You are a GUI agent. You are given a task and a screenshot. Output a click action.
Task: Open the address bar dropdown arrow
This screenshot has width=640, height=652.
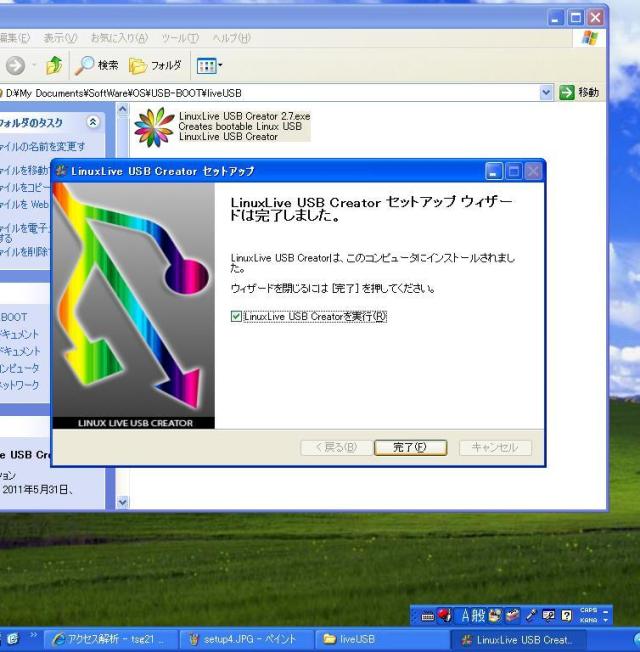tap(546, 93)
